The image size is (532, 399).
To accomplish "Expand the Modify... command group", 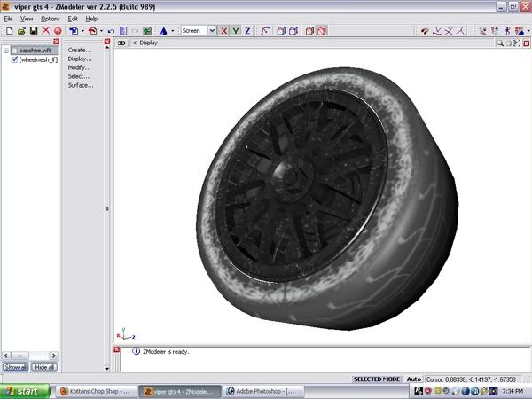I will click(x=80, y=67).
